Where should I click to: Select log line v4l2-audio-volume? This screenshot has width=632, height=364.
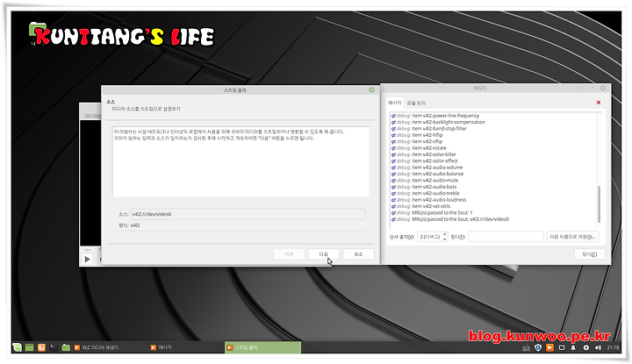coord(427,168)
